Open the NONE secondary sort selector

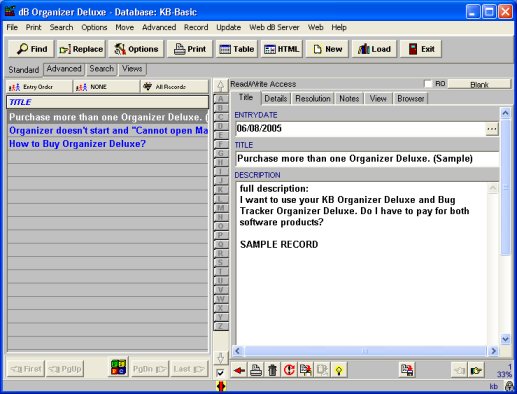[107, 87]
